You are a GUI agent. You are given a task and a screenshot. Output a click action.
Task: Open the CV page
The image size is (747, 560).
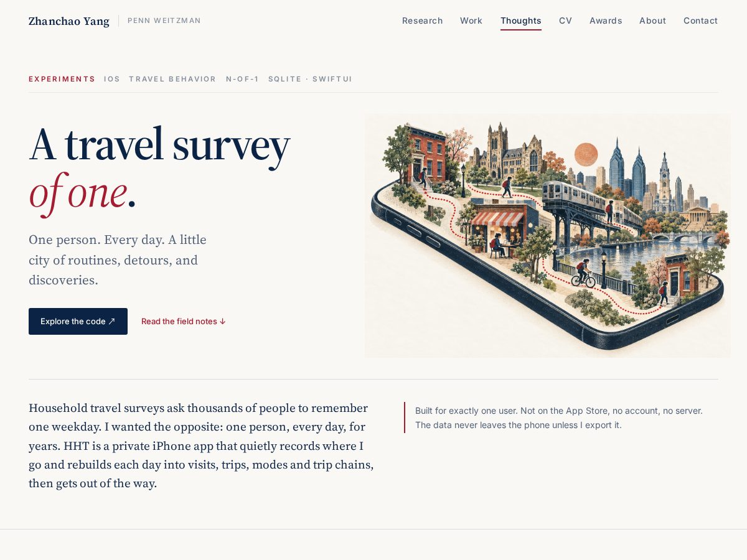(565, 21)
